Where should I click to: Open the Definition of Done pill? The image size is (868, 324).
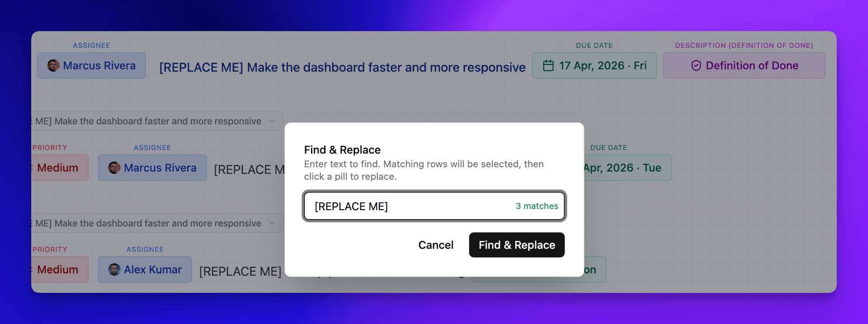pyautogui.click(x=744, y=66)
